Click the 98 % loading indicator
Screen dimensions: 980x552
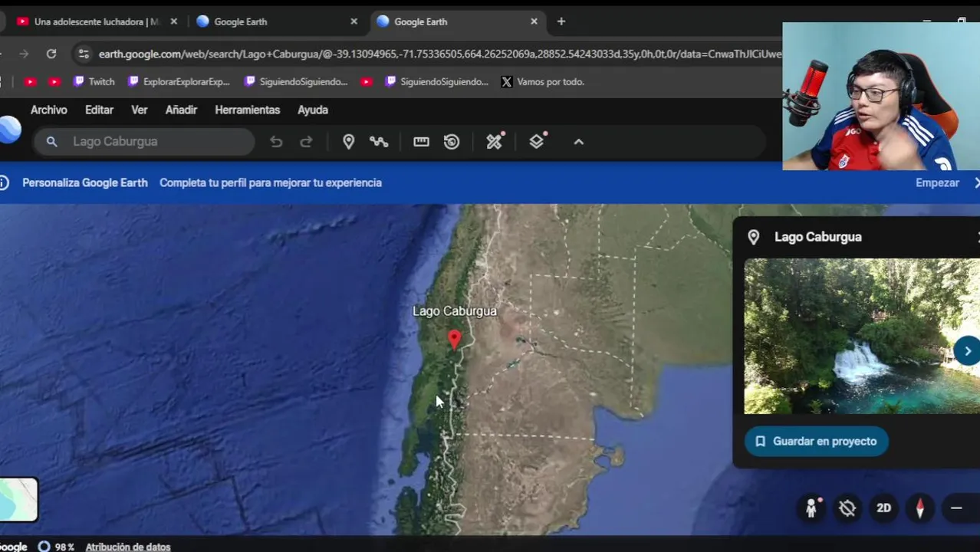tap(56, 547)
